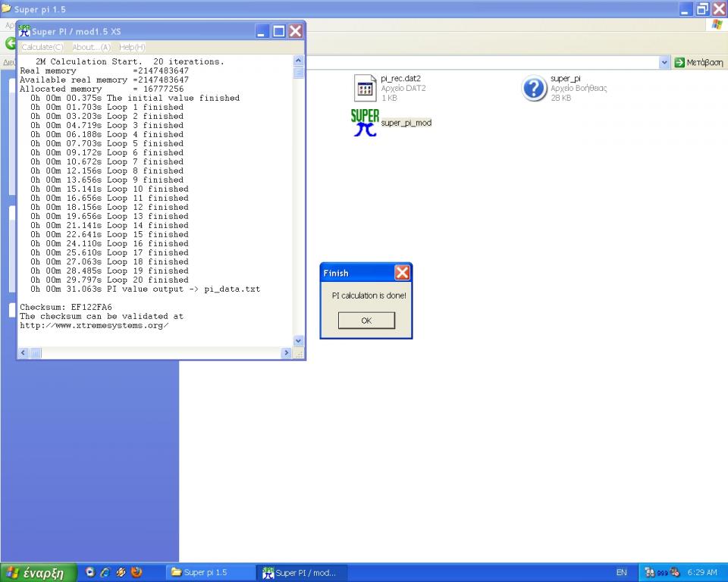The height and width of the screenshot is (582, 728).
Task: Click the Loop 1 finished line
Action: pos(107,107)
